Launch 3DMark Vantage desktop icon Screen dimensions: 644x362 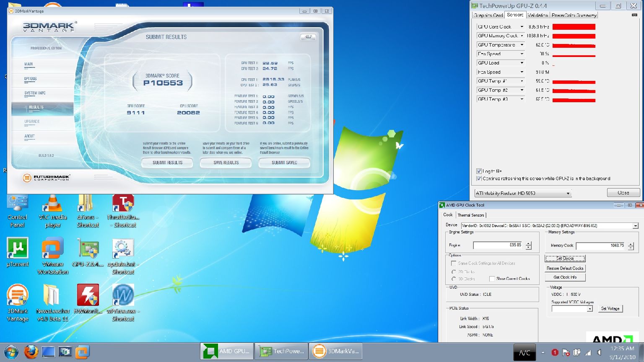(18, 303)
